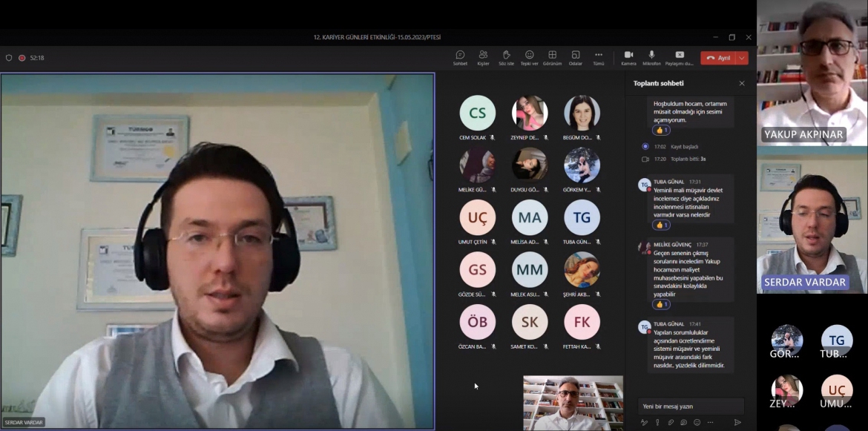Open the Tepki ver reactions menu
Screen dimensions: 868x431
coord(529,58)
